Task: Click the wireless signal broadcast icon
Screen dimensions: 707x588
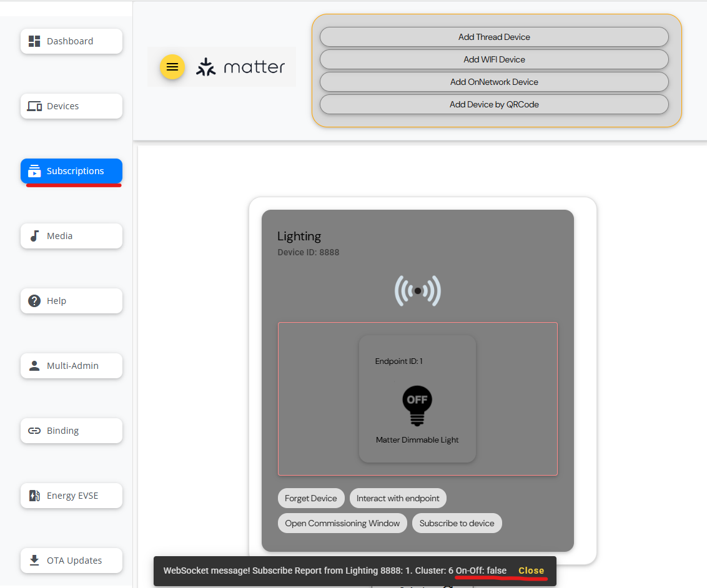Action: pyautogui.click(x=417, y=291)
